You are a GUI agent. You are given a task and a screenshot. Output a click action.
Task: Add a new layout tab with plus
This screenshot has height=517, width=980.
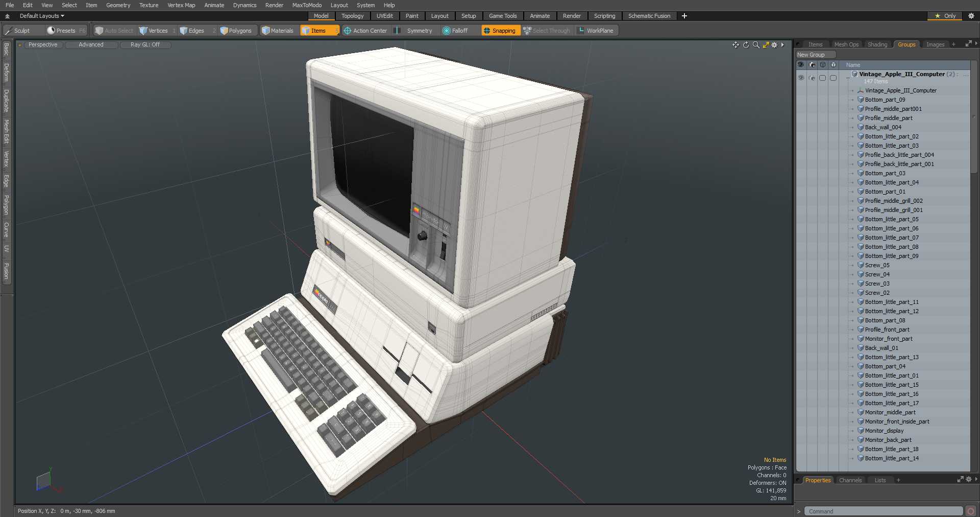point(684,16)
